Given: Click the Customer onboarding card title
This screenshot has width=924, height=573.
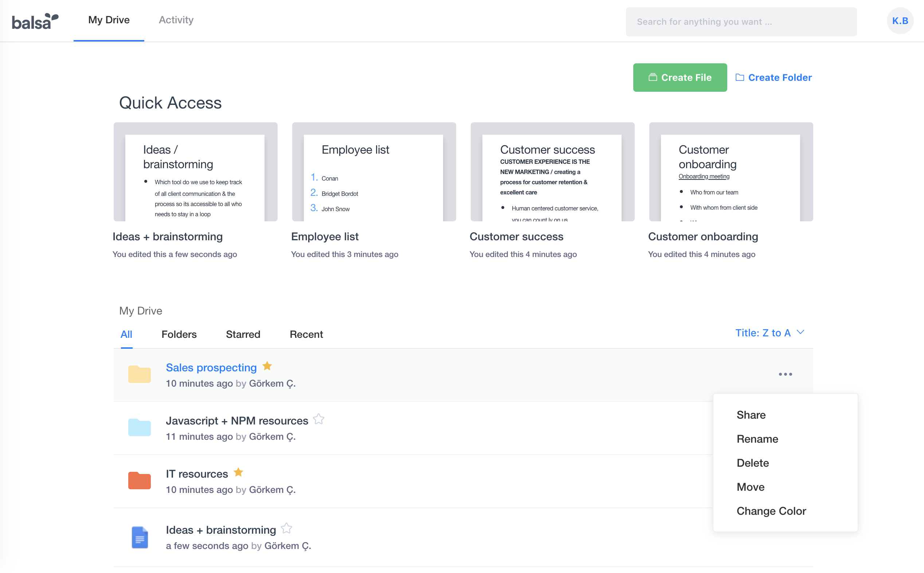Looking at the screenshot, I should coord(703,237).
